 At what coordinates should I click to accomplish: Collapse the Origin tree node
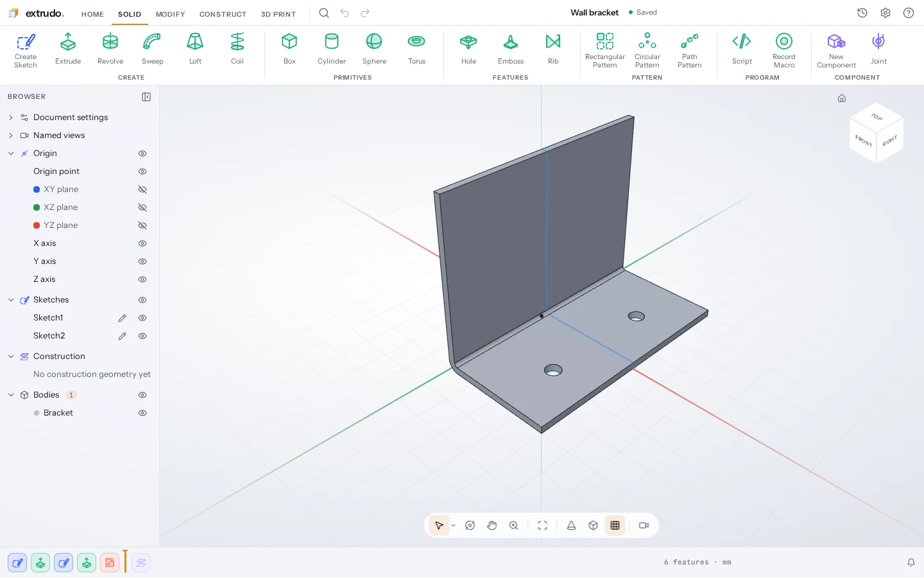[11, 153]
